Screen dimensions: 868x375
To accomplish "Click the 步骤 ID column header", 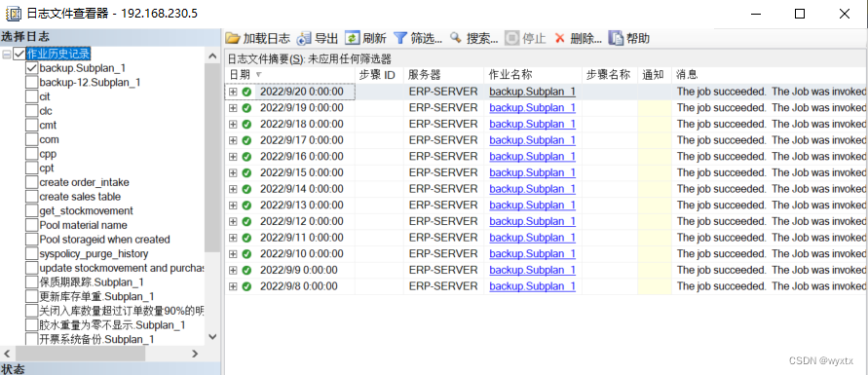I will [x=379, y=75].
